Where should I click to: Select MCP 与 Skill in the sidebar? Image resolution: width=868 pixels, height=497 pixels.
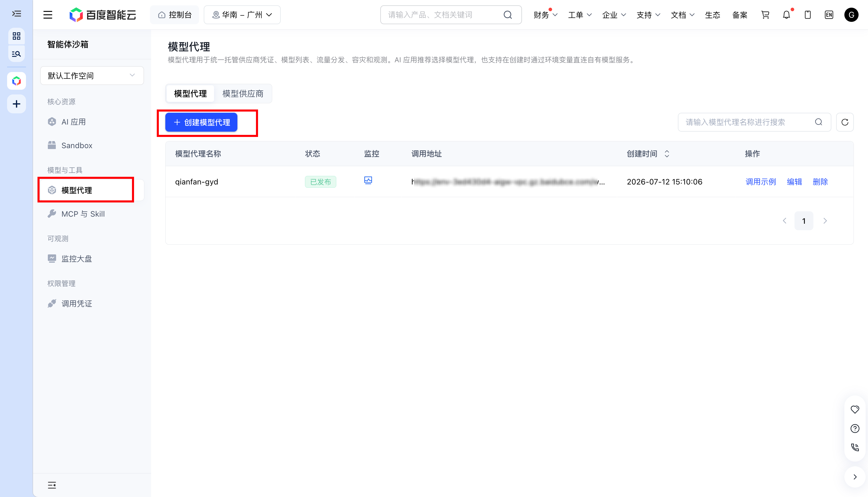pyautogui.click(x=83, y=214)
